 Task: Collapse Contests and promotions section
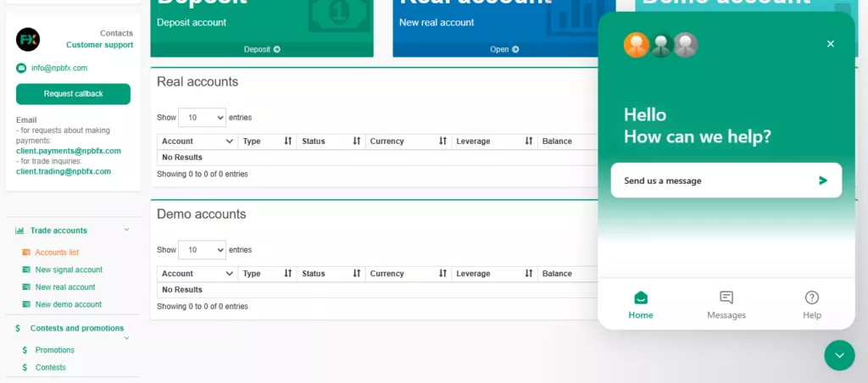pyautogui.click(x=127, y=337)
